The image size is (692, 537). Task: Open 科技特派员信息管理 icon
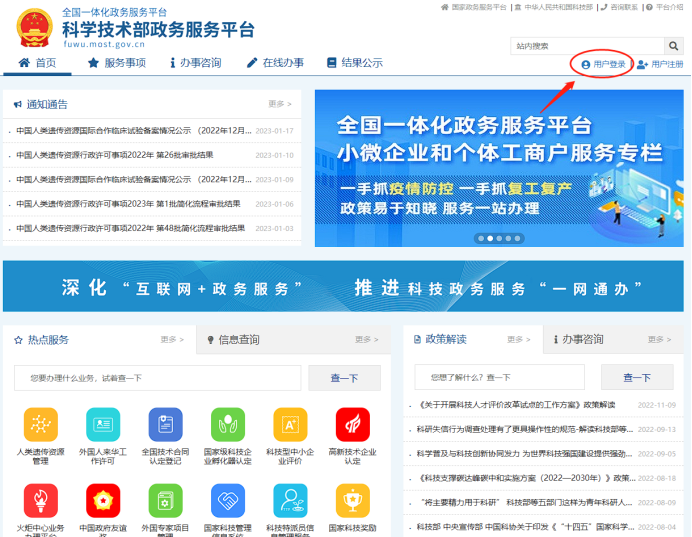[x=290, y=500]
